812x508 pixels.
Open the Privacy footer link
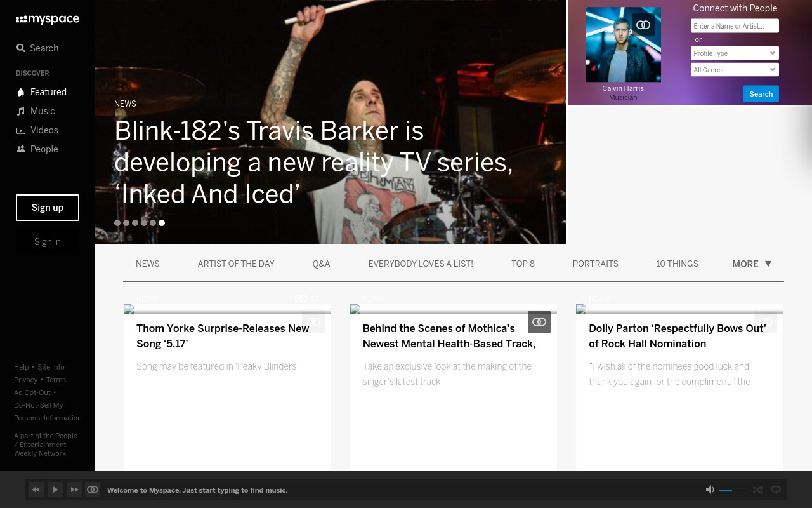point(26,380)
